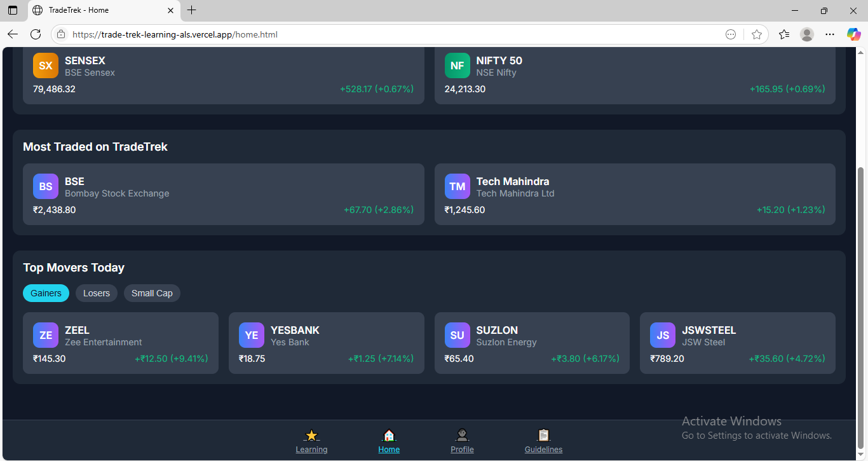The height and width of the screenshot is (461, 868).
Task: Click the Nifty value 24,213.30
Action: pyautogui.click(x=465, y=89)
